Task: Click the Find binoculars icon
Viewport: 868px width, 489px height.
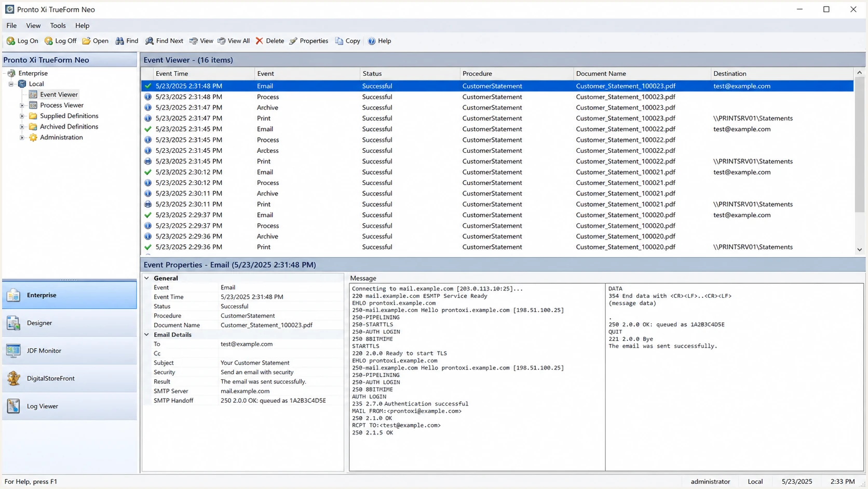Action: (120, 41)
